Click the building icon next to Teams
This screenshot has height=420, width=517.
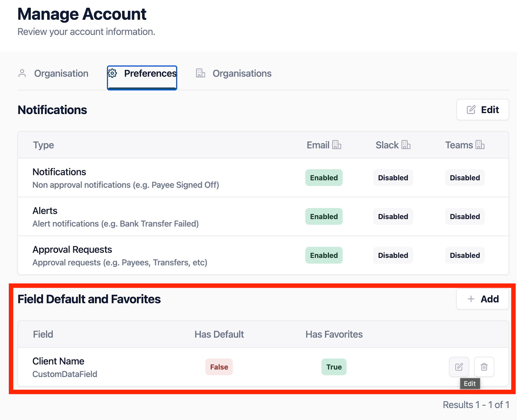(480, 145)
